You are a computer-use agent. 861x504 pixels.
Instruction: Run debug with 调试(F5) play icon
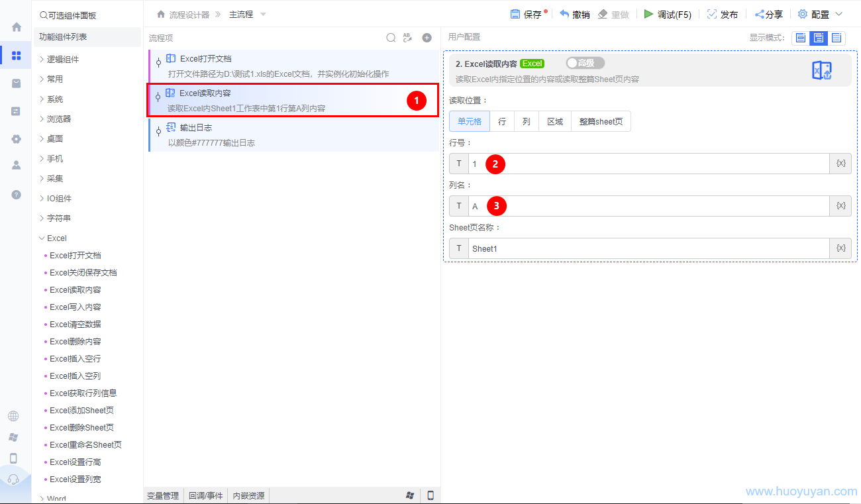[x=648, y=14]
